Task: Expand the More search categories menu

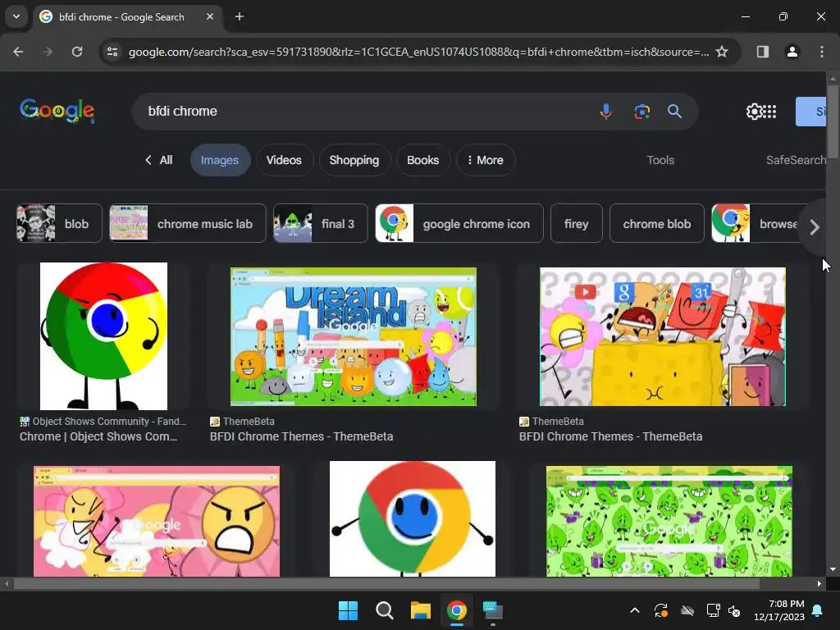Action: coord(486,160)
